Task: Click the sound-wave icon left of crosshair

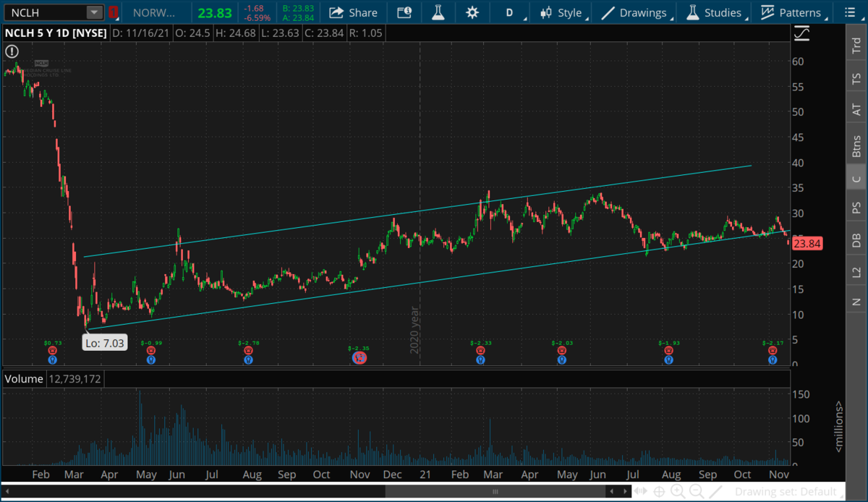Action: 642,492
